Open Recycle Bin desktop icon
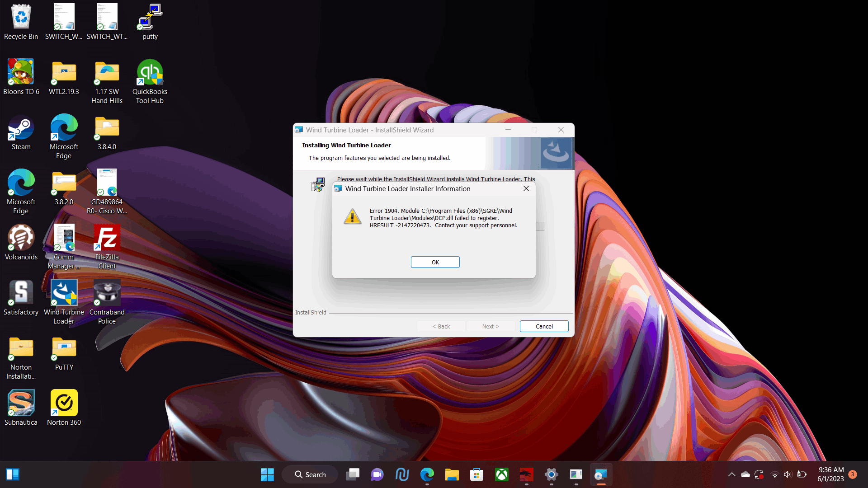The width and height of the screenshot is (868, 488). pos(21,22)
